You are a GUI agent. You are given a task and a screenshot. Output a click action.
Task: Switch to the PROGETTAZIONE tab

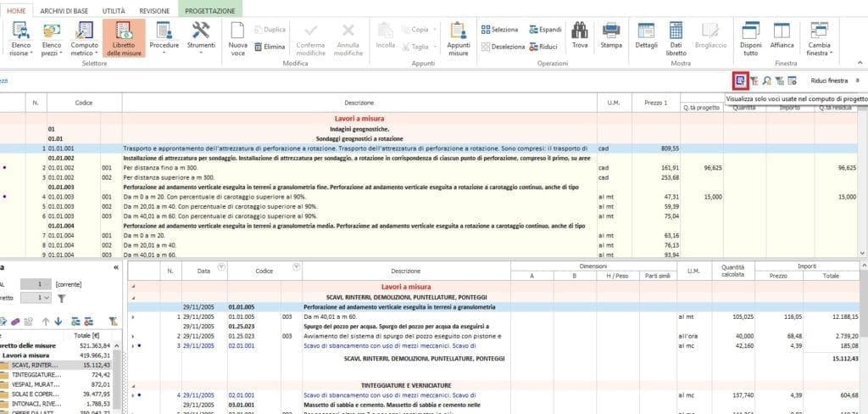click(x=210, y=10)
